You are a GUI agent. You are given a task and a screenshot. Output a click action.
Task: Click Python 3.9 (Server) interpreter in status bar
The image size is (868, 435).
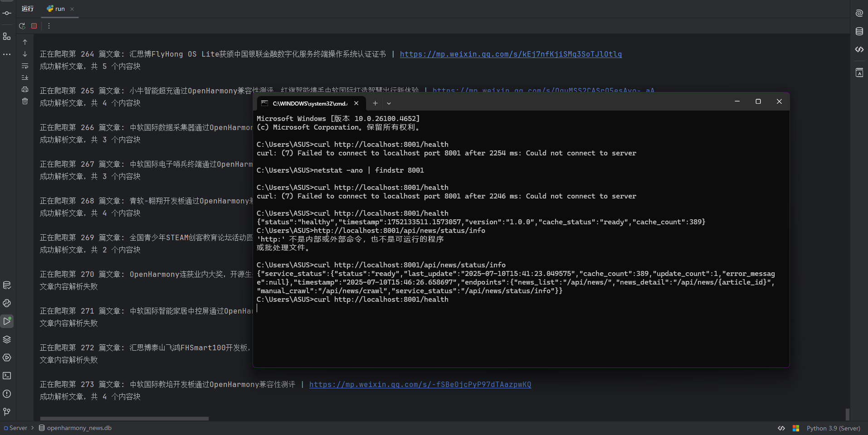833,428
